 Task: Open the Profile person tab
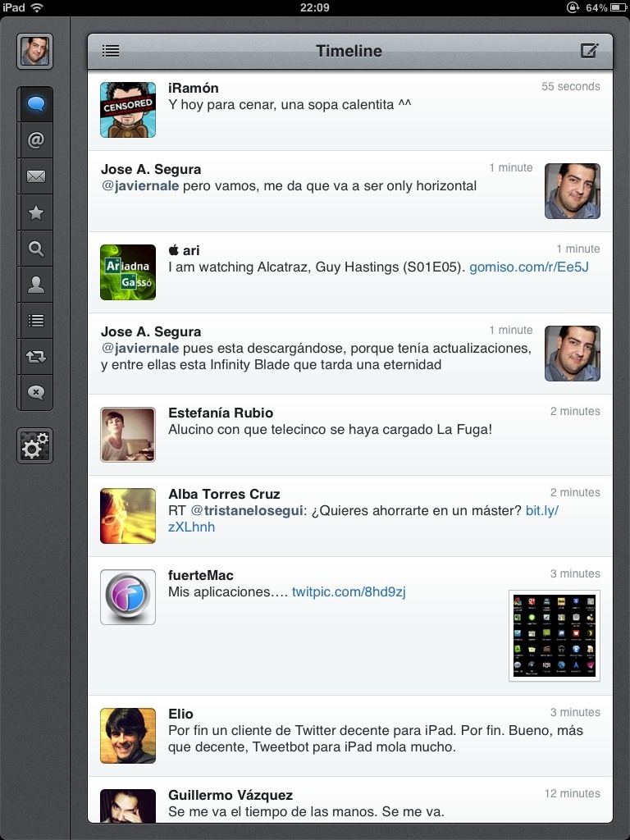coord(35,285)
